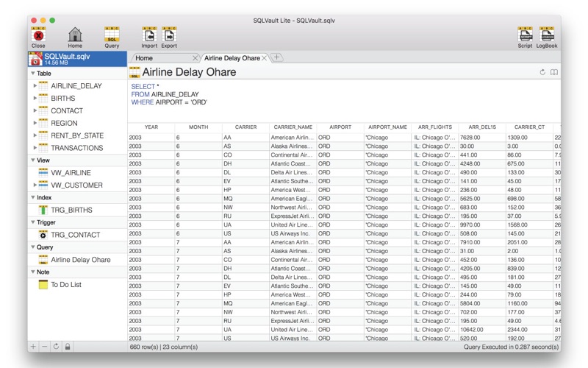Expand the RENT_BY_STATE table node
588x368 pixels.
pyautogui.click(x=35, y=135)
